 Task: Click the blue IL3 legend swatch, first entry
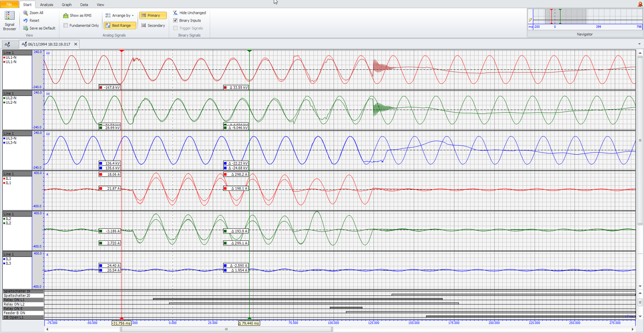5,259
